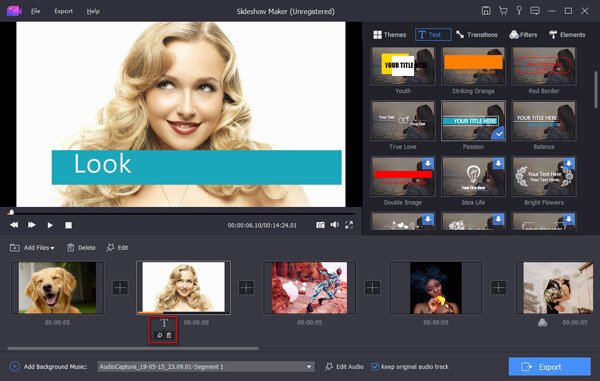Image resolution: width=600 pixels, height=381 pixels.
Task: Add transition between dancer and dark portrait clips
Action: coord(372,287)
